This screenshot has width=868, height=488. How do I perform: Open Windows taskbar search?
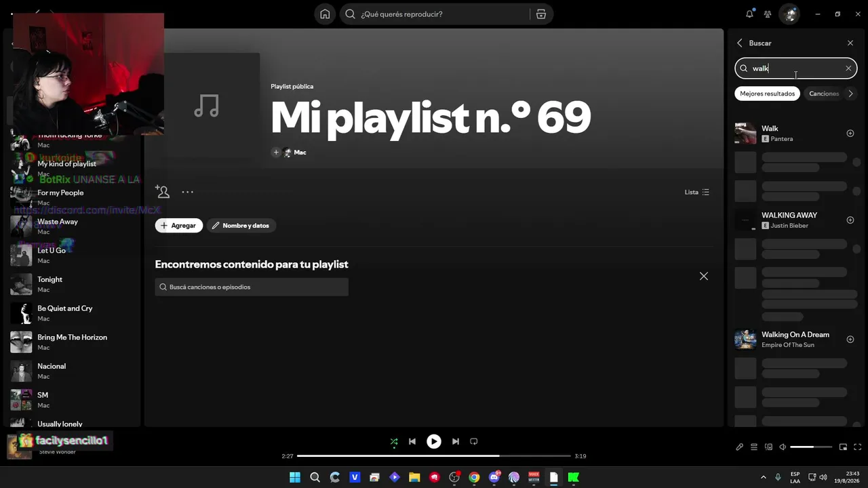pyautogui.click(x=315, y=477)
